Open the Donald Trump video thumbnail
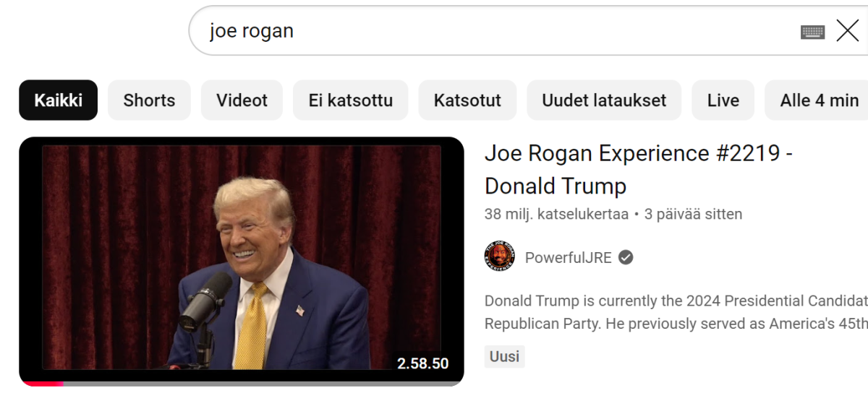 click(241, 261)
